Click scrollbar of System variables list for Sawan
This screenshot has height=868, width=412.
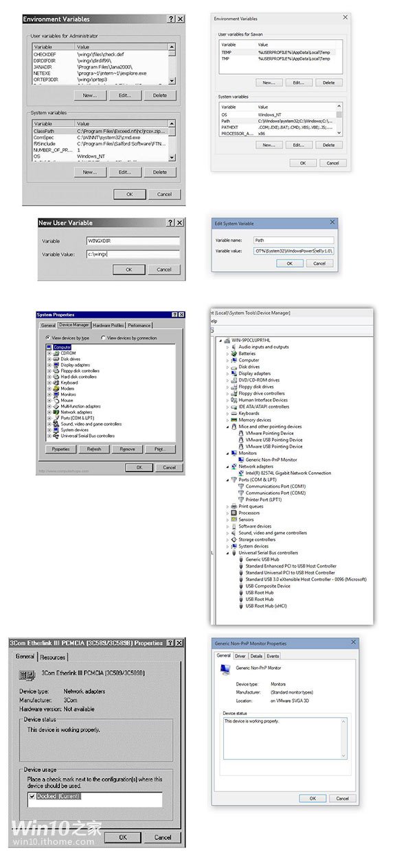(339, 119)
